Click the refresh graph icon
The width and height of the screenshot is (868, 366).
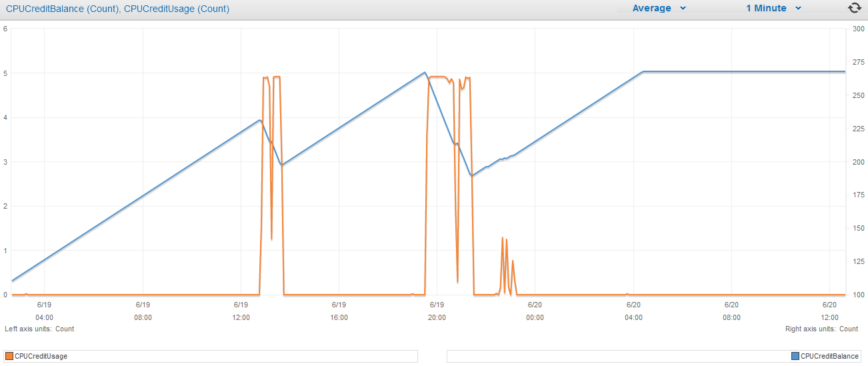pyautogui.click(x=854, y=8)
